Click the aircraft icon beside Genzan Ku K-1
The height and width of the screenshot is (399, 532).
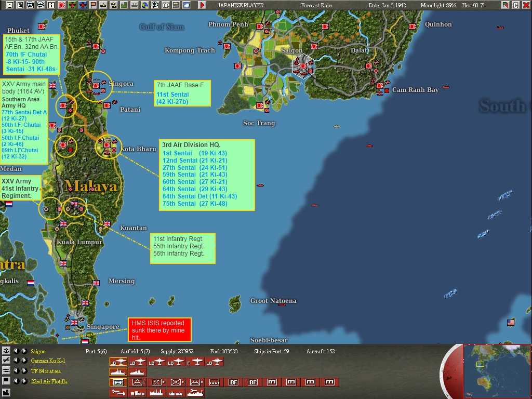point(6,361)
